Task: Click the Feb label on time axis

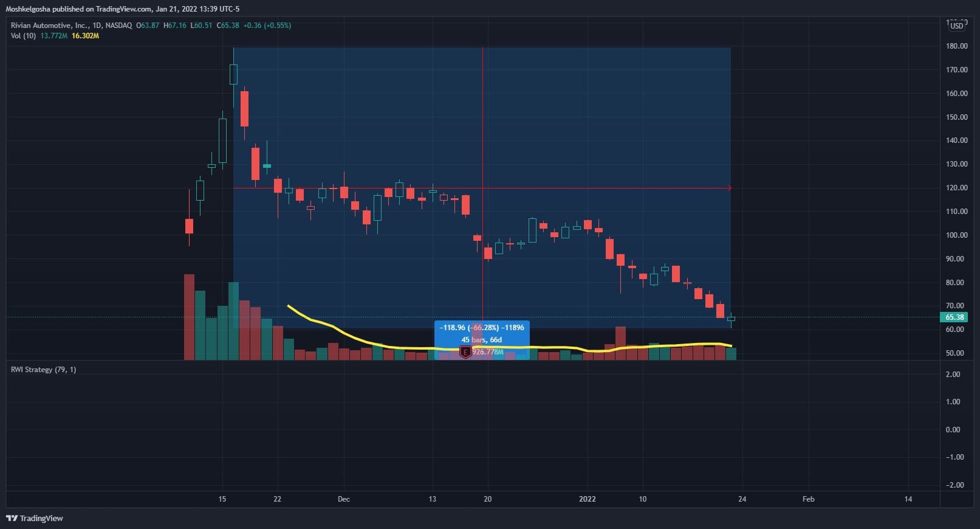Action: pos(809,499)
